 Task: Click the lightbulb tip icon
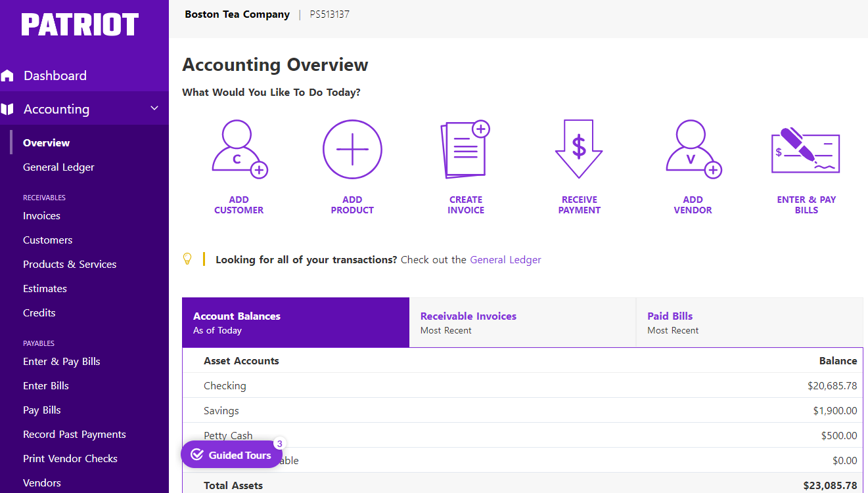tap(187, 259)
